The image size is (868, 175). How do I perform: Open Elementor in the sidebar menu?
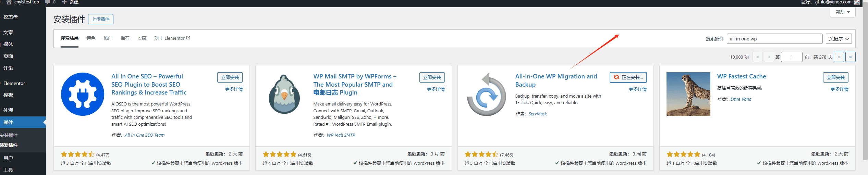pyautogui.click(x=14, y=83)
